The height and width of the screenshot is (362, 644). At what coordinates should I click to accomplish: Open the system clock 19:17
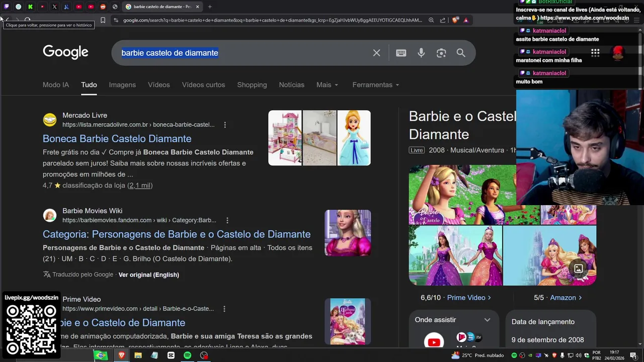pyautogui.click(x=614, y=355)
